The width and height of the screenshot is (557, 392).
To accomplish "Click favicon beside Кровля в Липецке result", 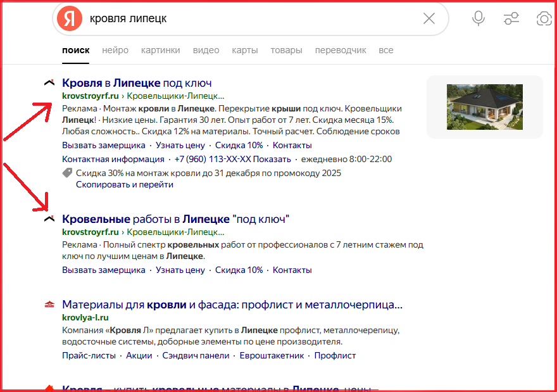I will pos(49,82).
